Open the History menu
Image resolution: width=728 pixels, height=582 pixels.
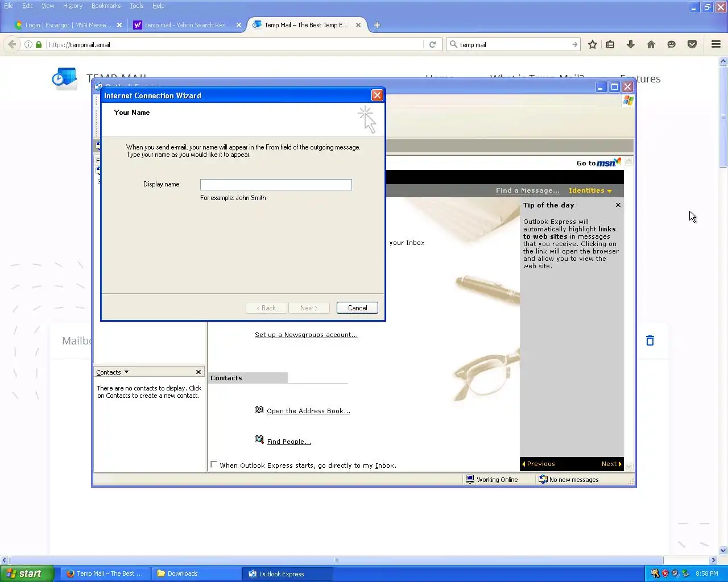click(73, 6)
